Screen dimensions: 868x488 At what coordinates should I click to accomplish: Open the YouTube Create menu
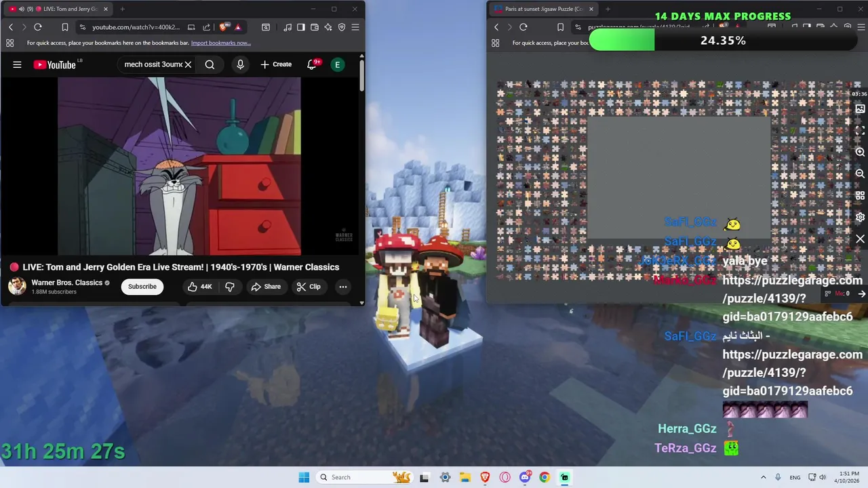tap(276, 64)
